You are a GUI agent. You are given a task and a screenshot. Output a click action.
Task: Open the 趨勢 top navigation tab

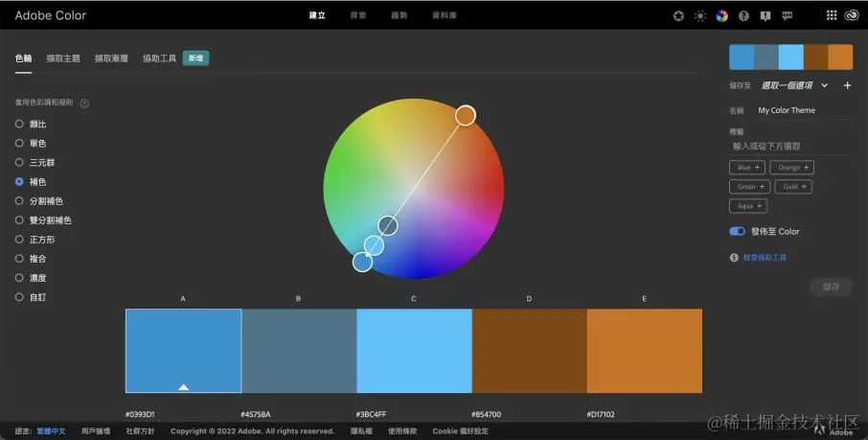[400, 15]
